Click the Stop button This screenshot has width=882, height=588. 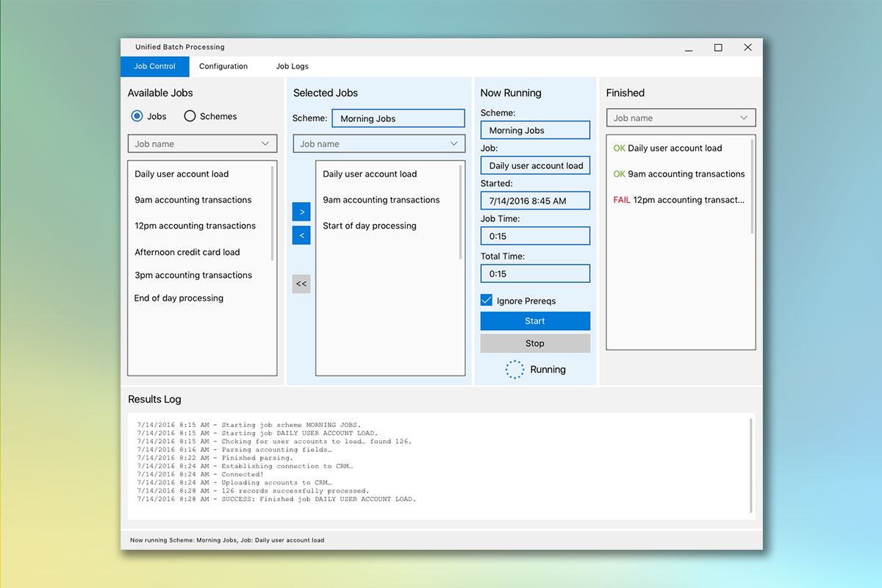pyautogui.click(x=535, y=343)
